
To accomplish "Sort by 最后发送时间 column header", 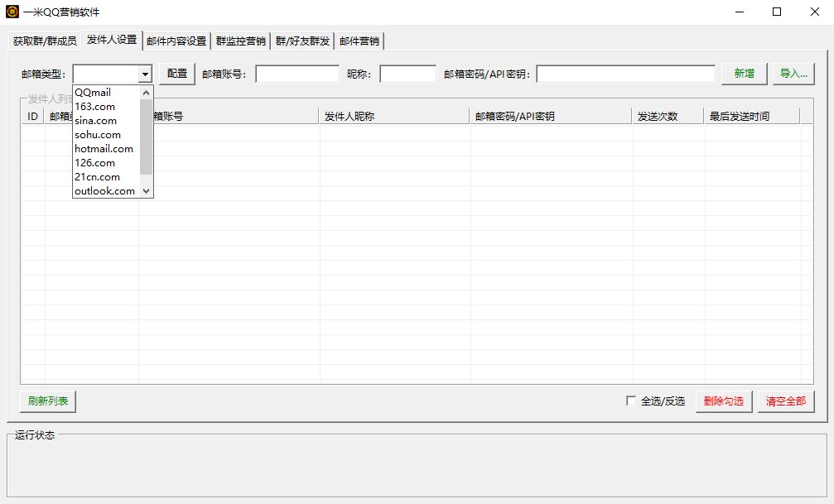I will point(752,116).
